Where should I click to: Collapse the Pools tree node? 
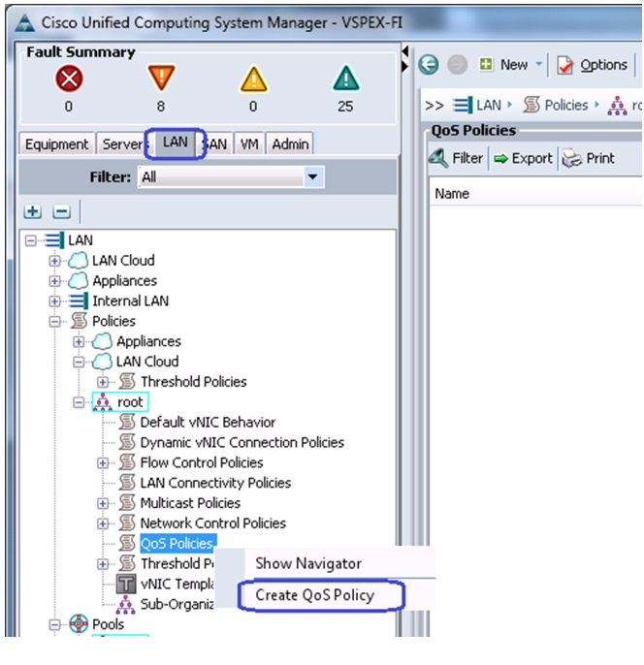pyautogui.click(x=54, y=624)
